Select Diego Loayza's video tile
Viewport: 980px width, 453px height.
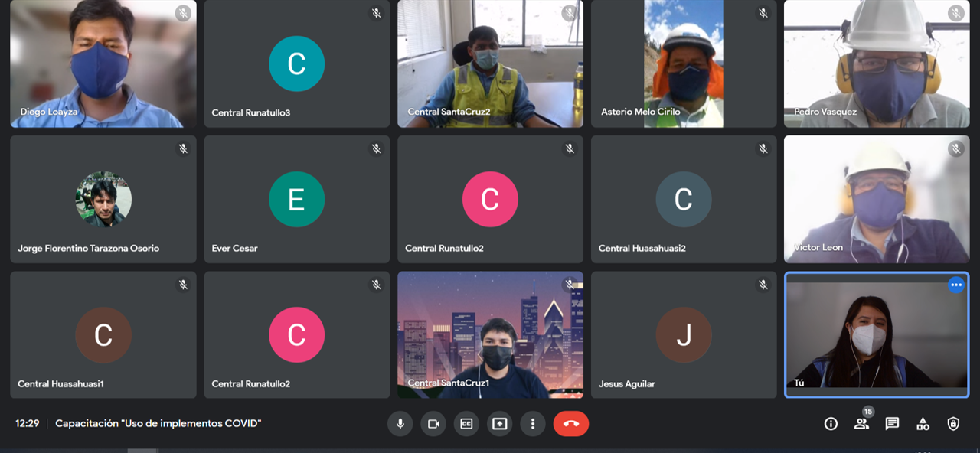[103, 64]
